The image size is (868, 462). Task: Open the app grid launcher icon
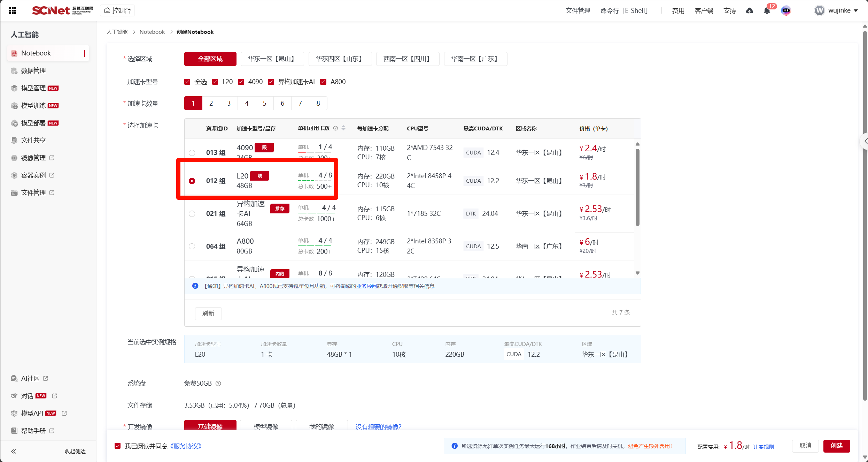tap(13, 10)
